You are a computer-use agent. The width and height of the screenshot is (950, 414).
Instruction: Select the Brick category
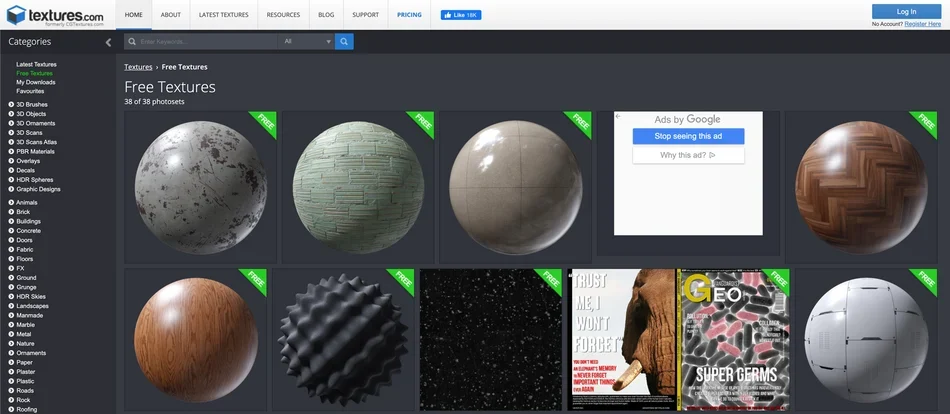click(x=23, y=212)
